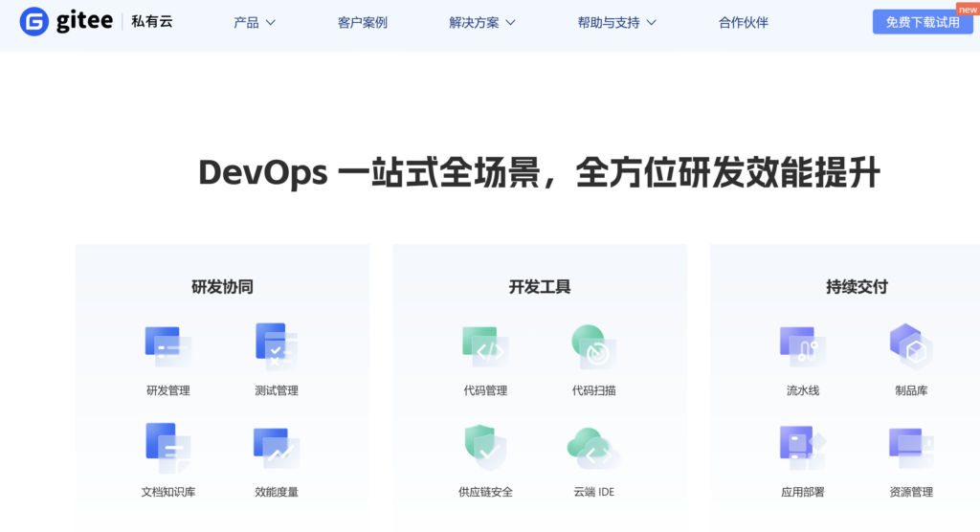
Task: Select the 云端 IDE cloud icon
Action: (x=593, y=448)
